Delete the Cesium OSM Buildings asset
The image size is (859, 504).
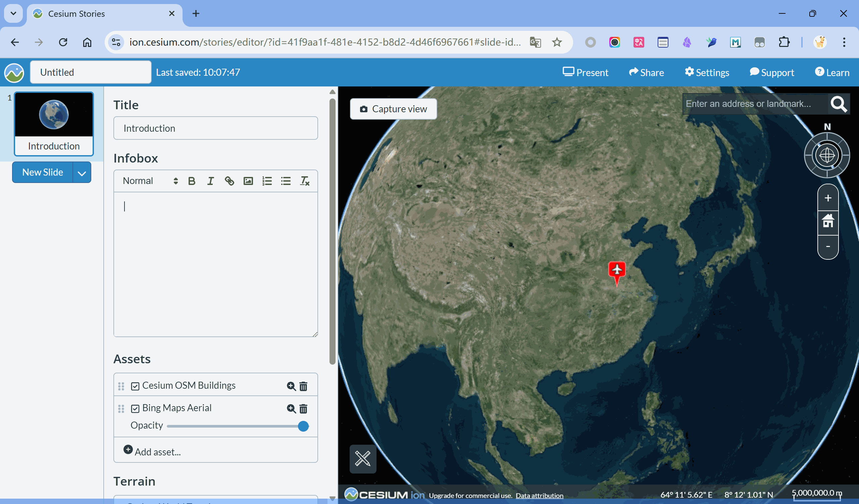(x=303, y=386)
